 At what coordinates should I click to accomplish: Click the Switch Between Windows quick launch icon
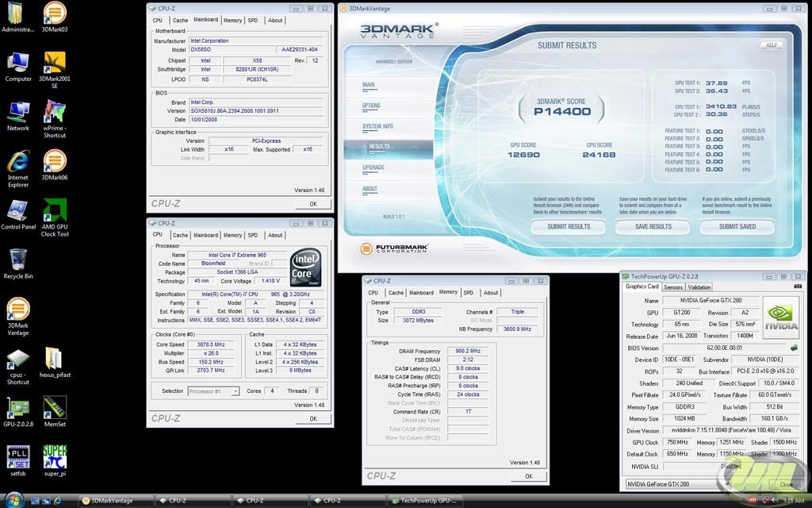(x=46, y=501)
